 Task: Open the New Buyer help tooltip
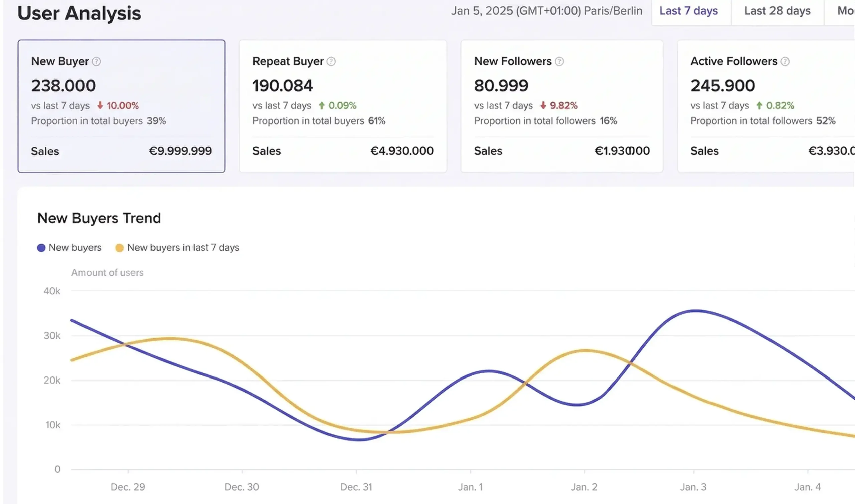(96, 61)
